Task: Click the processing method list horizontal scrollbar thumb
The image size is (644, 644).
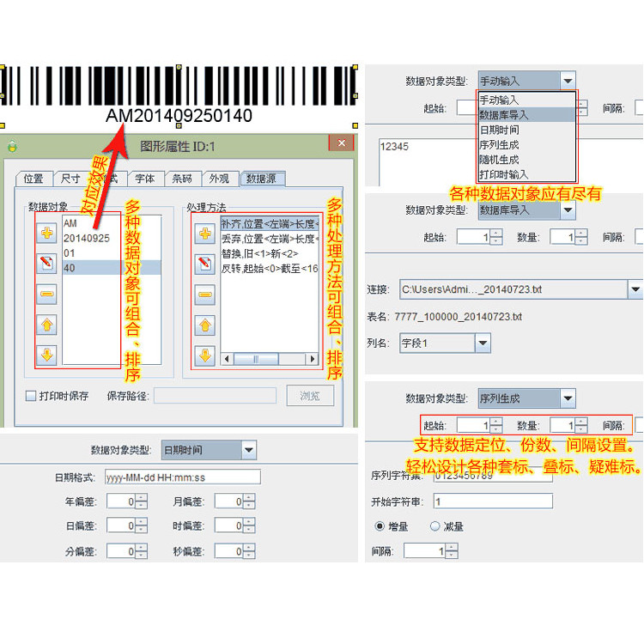Action: (x=256, y=359)
